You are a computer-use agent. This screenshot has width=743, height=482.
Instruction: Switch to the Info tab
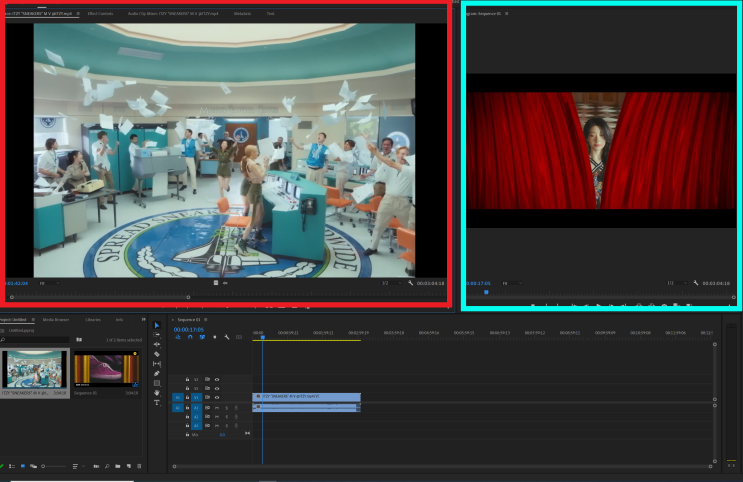point(119,319)
